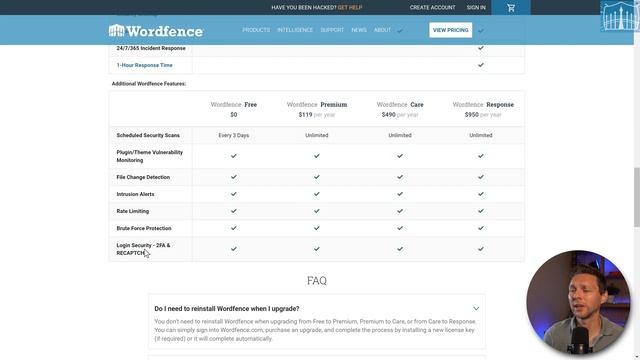This screenshot has height=360, width=640.
Task: Click Care checkmark in Intrusion Alerts row
Action: tap(400, 194)
